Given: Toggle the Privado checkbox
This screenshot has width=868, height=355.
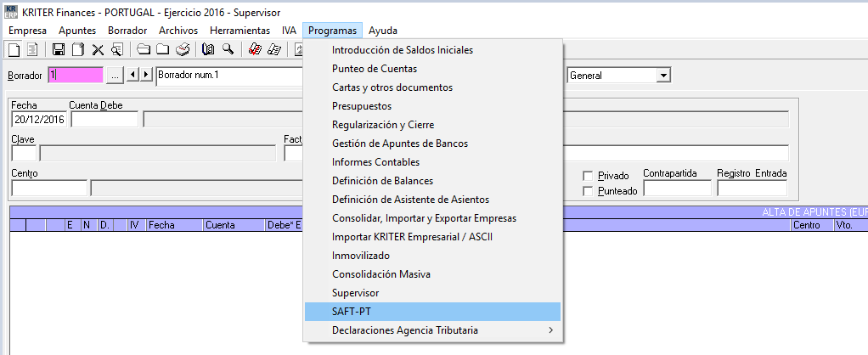Looking at the screenshot, I should [588, 176].
